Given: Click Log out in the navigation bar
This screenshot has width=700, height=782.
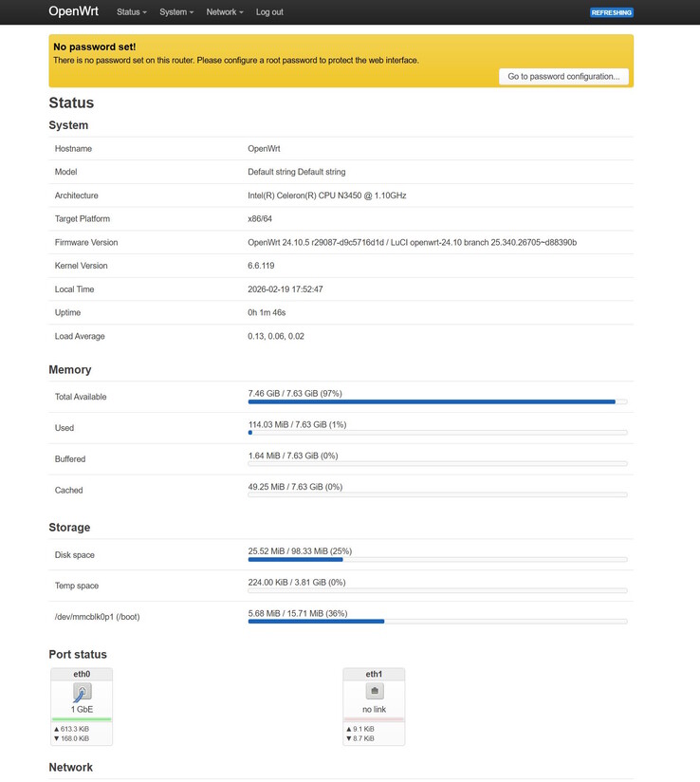Looking at the screenshot, I should point(269,12).
